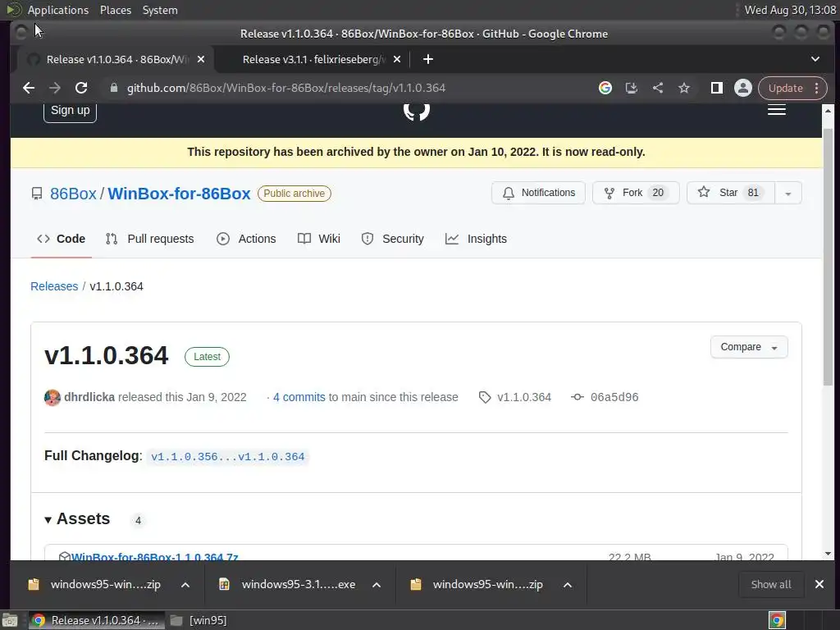This screenshot has height=630, width=840.
Task: Open the WinBox-for-86Box repository link
Action: click(179, 194)
